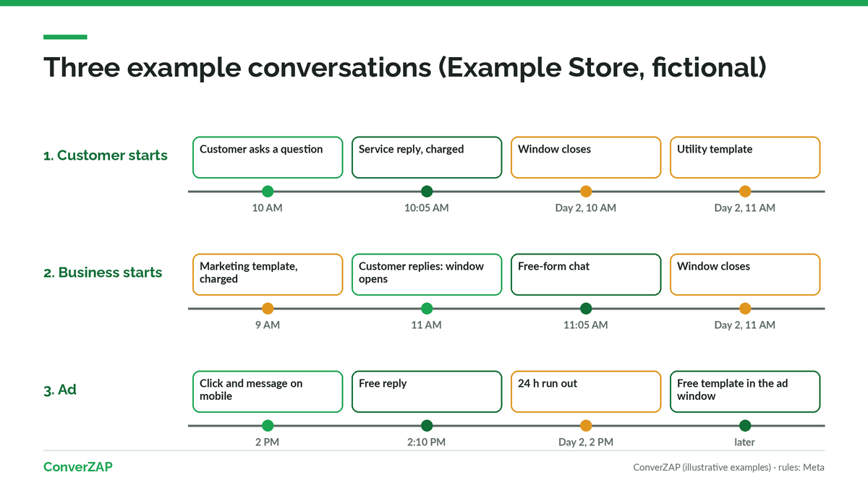Click the ConverZAP logo text

(78, 467)
